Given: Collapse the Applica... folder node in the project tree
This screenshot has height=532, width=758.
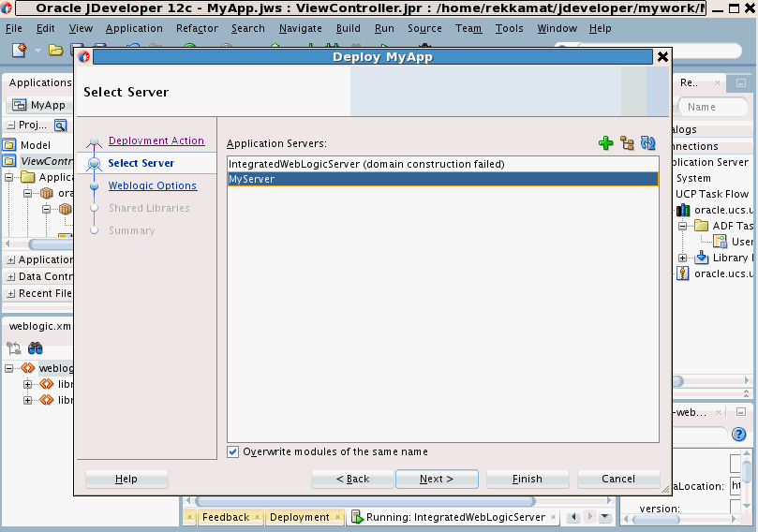Looking at the screenshot, I should [x=9, y=177].
